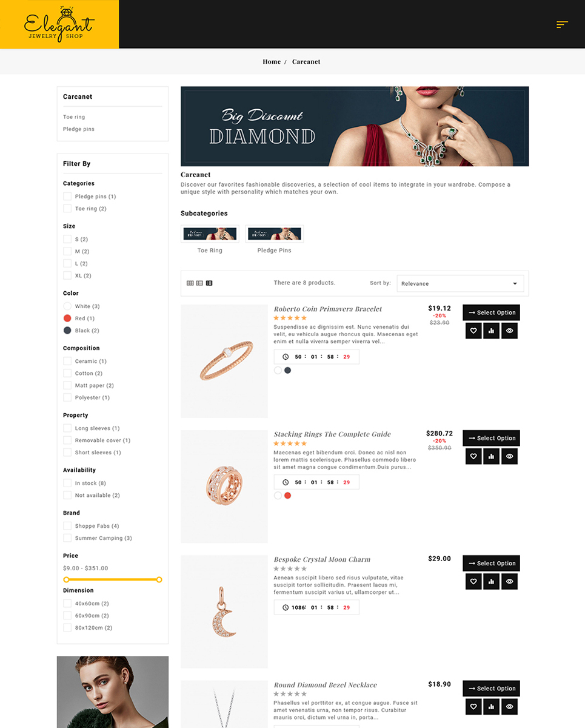Open Toe ring in Carcanet sidebar
Image resolution: width=585 pixels, height=728 pixels.
tap(74, 117)
